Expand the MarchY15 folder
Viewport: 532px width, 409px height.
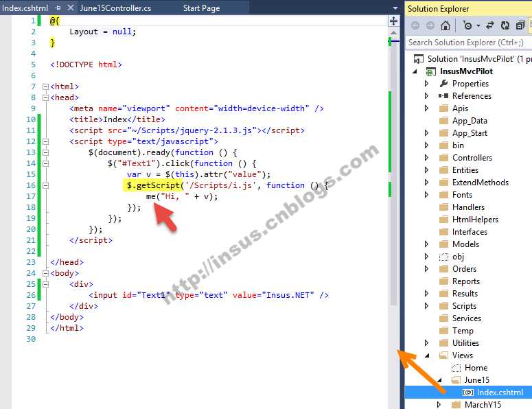coord(439,405)
